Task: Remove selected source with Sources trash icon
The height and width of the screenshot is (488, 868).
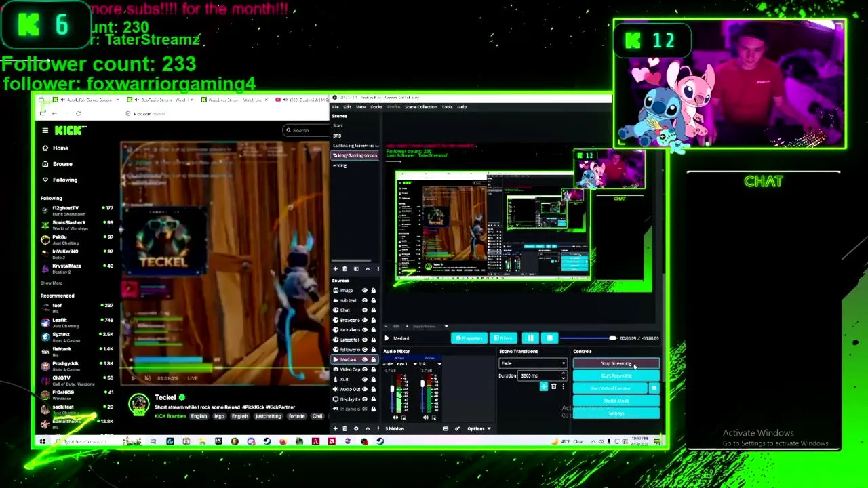Action: click(344, 428)
